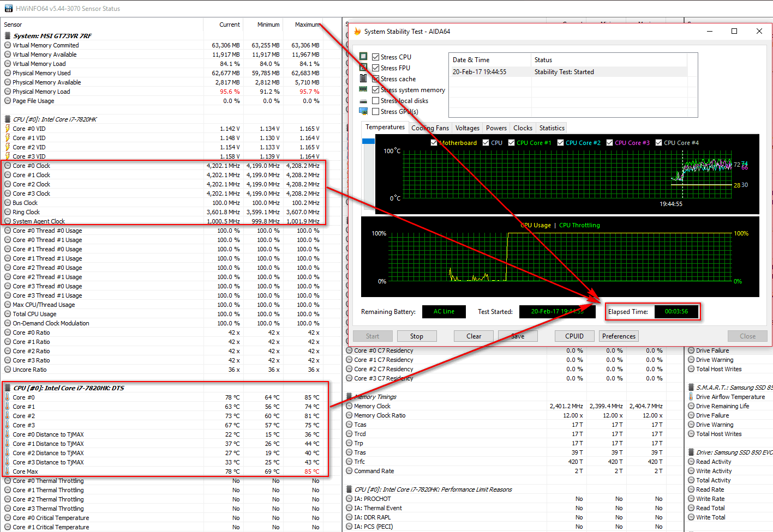773x532 pixels.
Task: Click the drive icon beside Stress local disks
Action: coord(363,101)
